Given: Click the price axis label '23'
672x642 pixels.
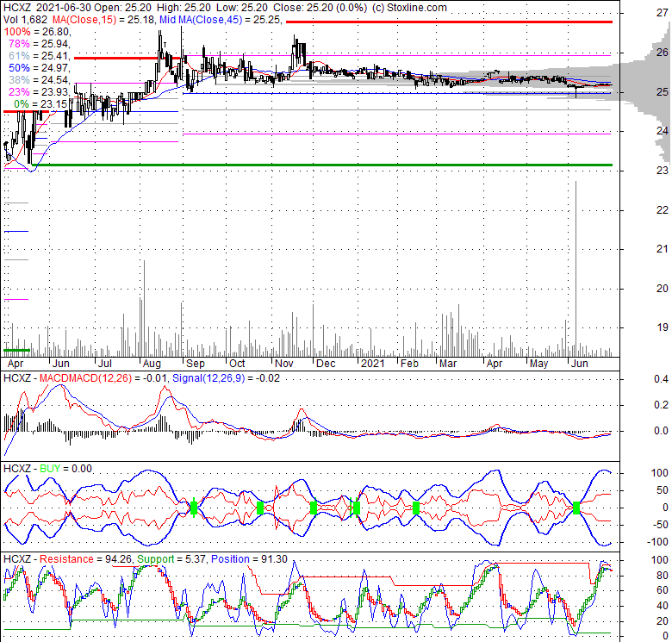Looking at the screenshot, I should [663, 171].
